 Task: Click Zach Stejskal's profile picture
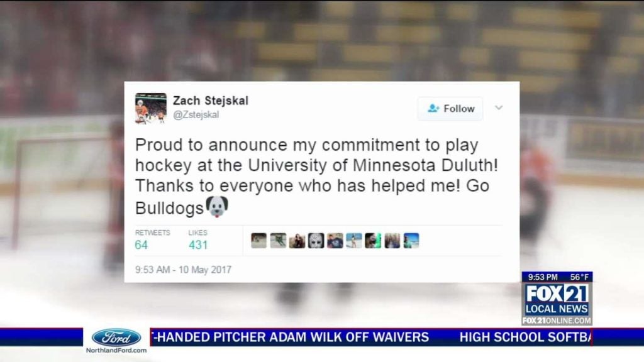151,108
